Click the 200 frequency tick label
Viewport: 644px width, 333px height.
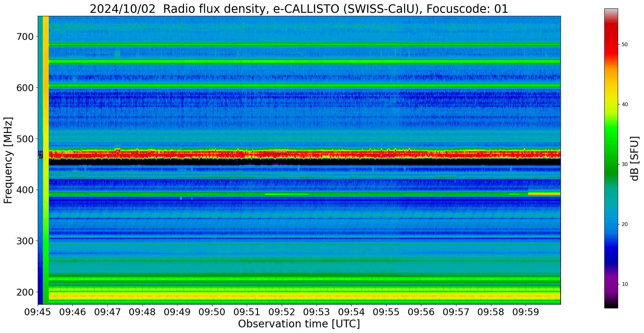25,292
